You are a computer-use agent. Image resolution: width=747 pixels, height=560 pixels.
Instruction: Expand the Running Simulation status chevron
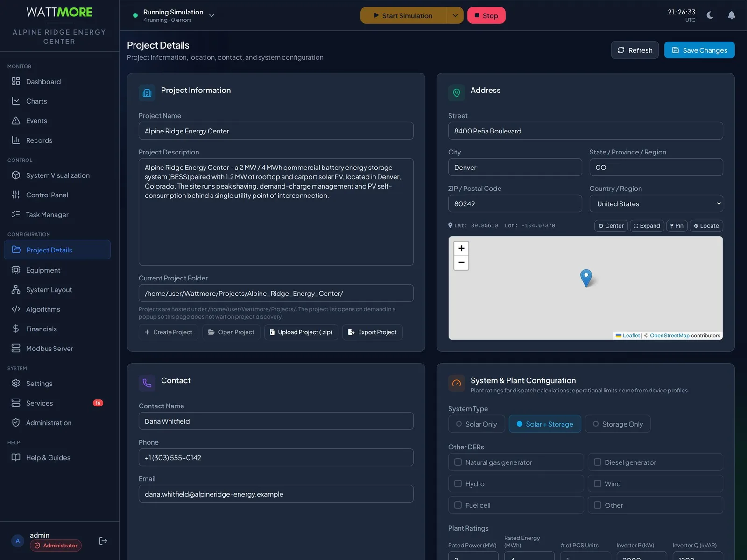(212, 15)
